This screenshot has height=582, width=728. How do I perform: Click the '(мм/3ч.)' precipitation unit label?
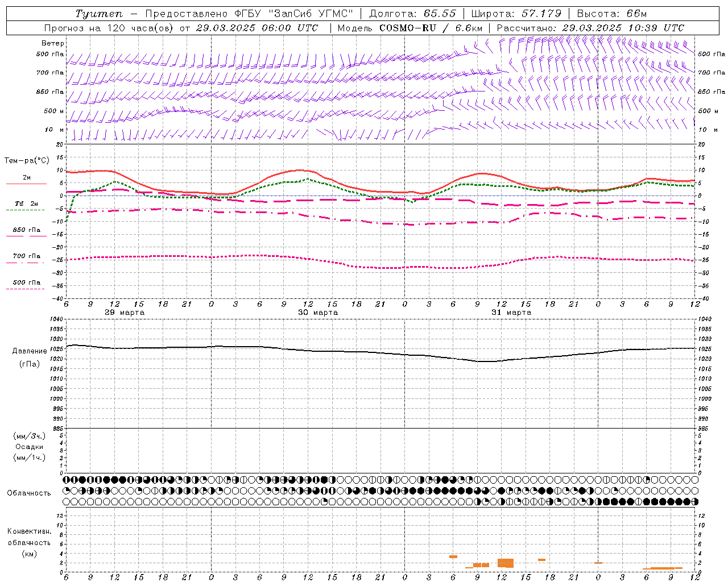30,436
